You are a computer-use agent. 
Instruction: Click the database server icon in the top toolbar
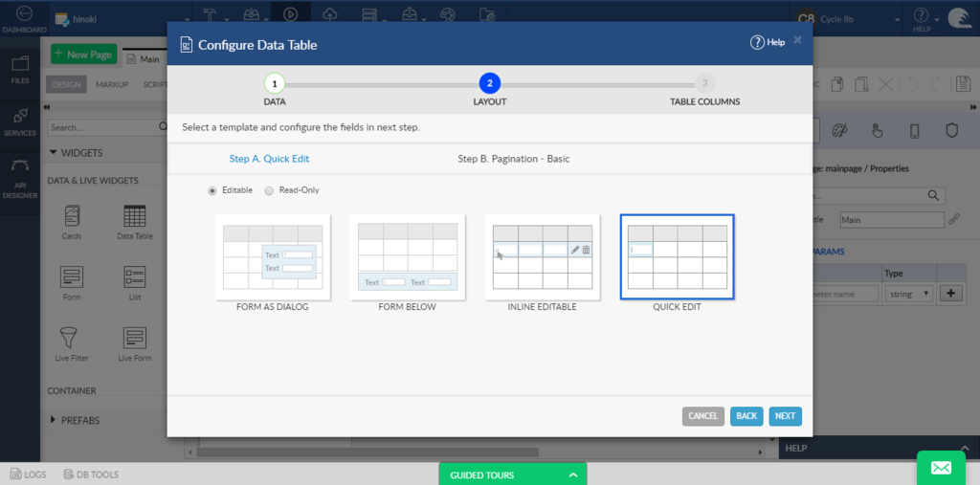tap(370, 14)
